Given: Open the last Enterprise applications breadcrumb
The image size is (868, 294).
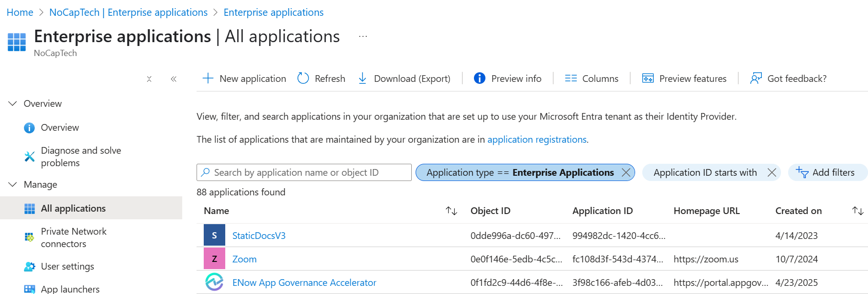Looking at the screenshot, I should [x=274, y=12].
